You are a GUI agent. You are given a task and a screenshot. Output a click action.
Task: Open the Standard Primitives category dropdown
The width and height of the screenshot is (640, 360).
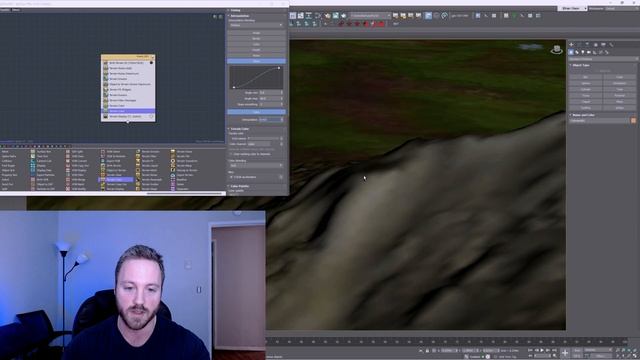coord(603,59)
